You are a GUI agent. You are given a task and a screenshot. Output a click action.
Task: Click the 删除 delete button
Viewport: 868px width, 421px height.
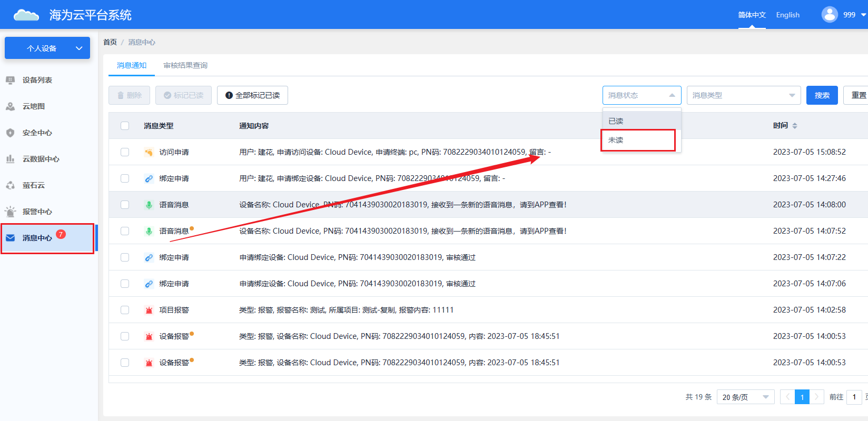tap(129, 95)
